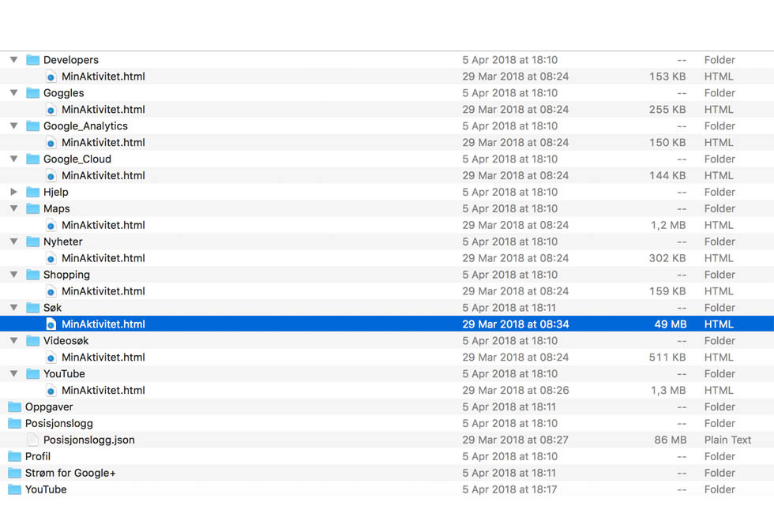Select MinAktivitet.html sized 1,3 MB
This screenshot has height=532, width=774.
pos(103,391)
